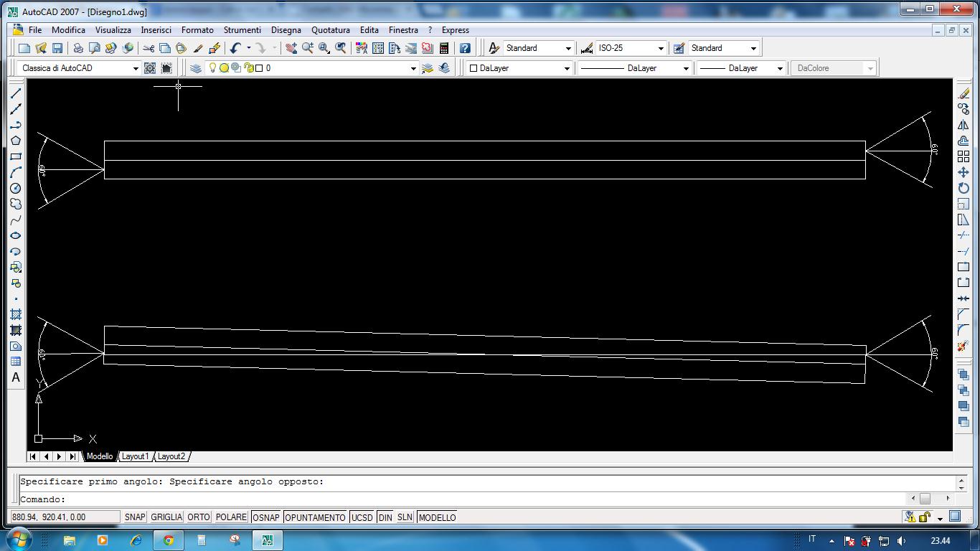
Task: Select the Polygon draw tool
Action: 16,141
